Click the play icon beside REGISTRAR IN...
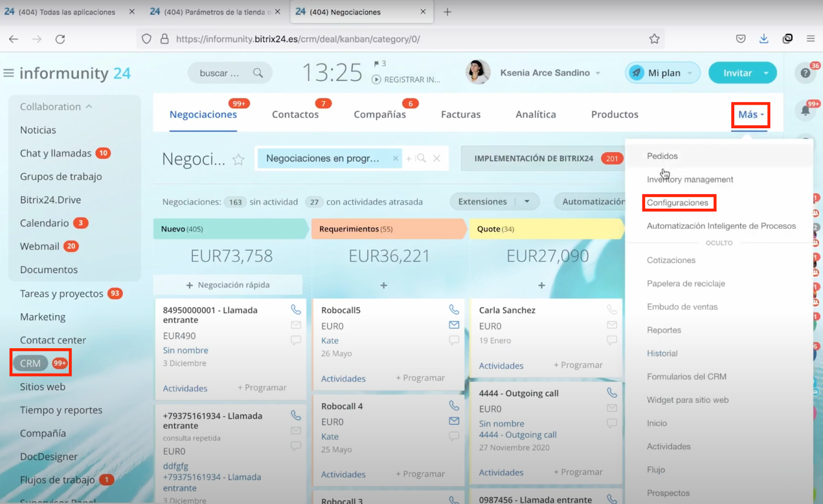The height and width of the screenshot is (504, 823). click(377, 80)
